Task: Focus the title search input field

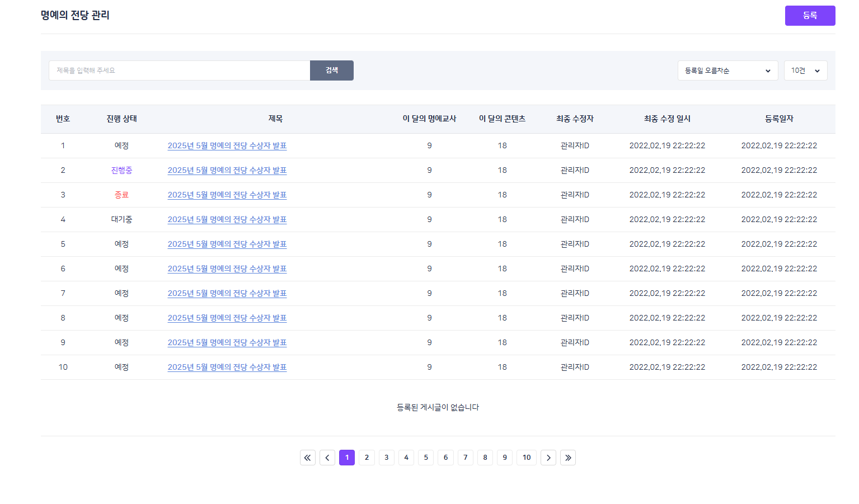Action: click(179, 70)
